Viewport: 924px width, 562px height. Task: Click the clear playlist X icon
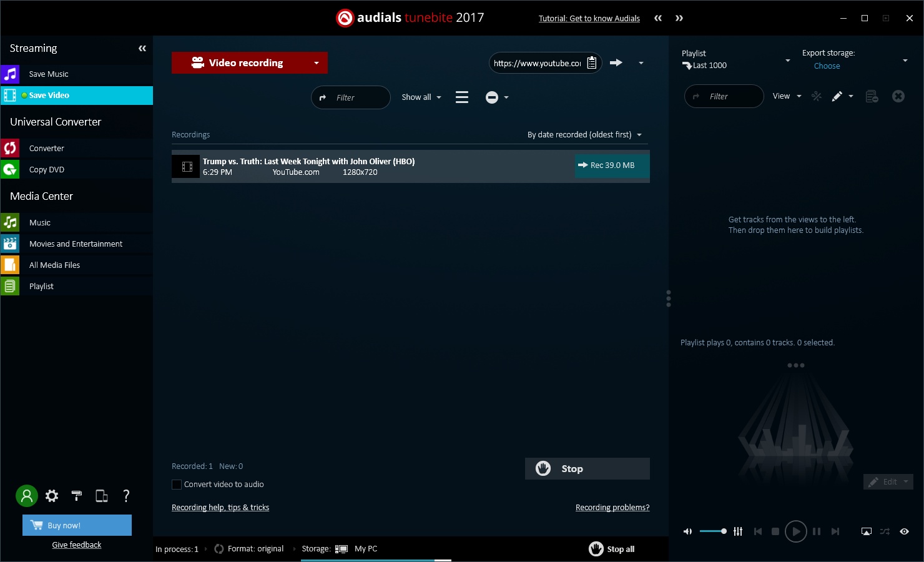(x=898, y=96)
